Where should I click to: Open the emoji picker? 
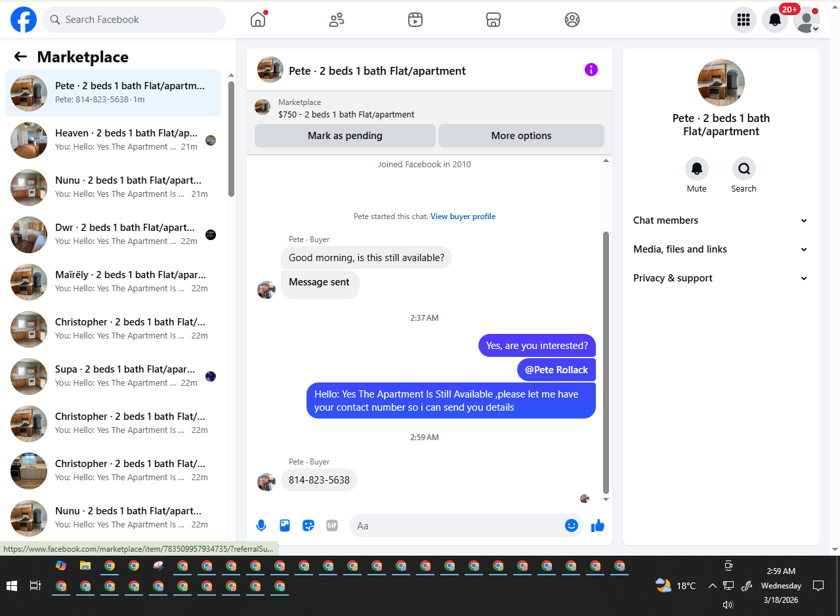pyautogui.click(x=572, y=525)
